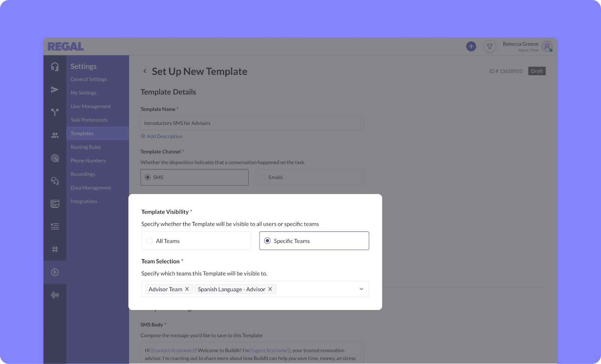The image size is (601, 364).
Task: Open the target bullseye sidebar icon
Action: [55, 158]
